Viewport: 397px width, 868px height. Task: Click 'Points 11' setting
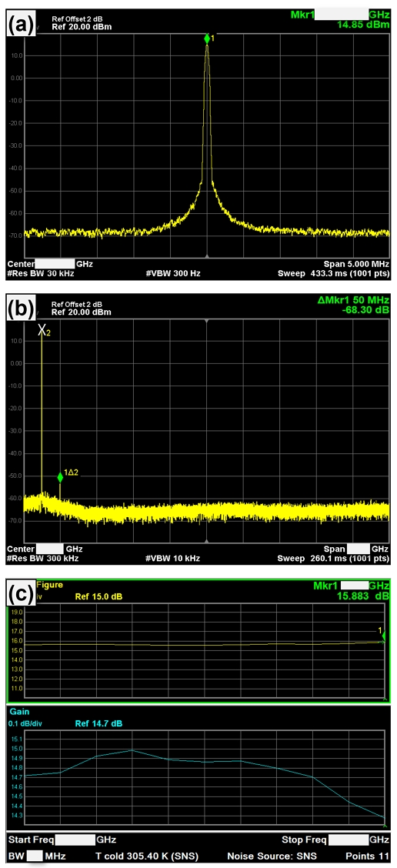coord(368,856)
